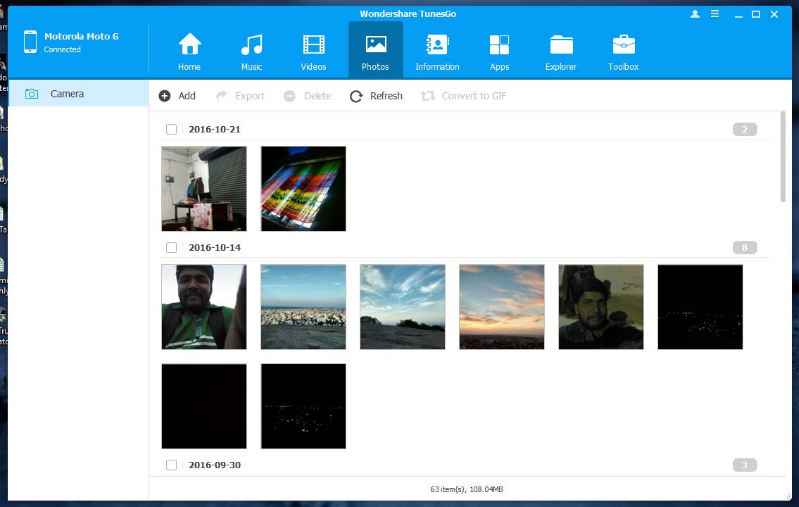
Task: Select the colorful screen photo thumbnail
Action: [303, 189]
